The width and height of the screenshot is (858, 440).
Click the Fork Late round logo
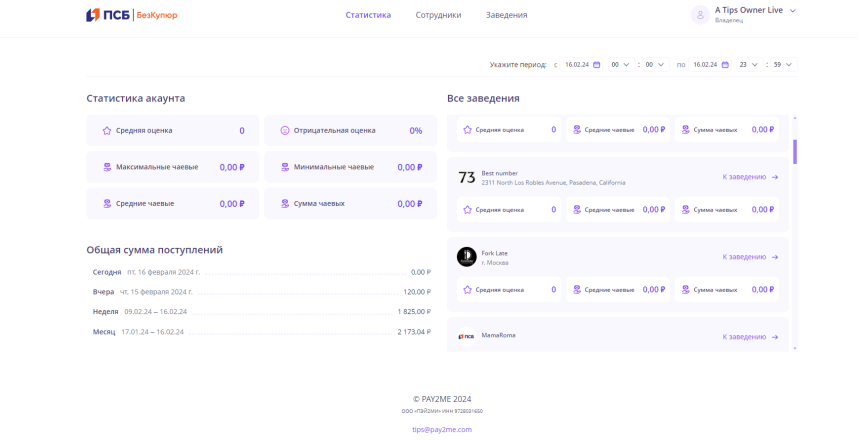[x=466, y=257]
